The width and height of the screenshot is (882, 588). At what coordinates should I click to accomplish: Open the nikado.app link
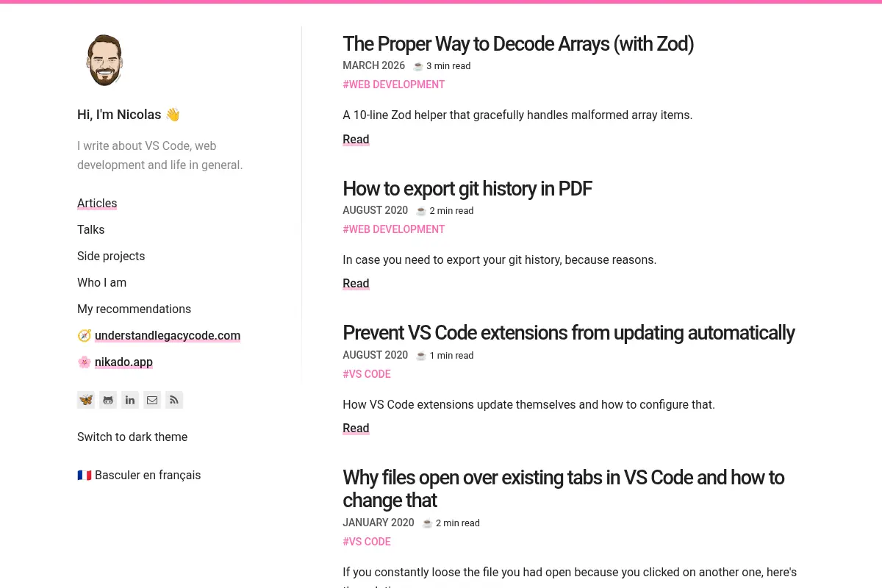pos(123,362)
